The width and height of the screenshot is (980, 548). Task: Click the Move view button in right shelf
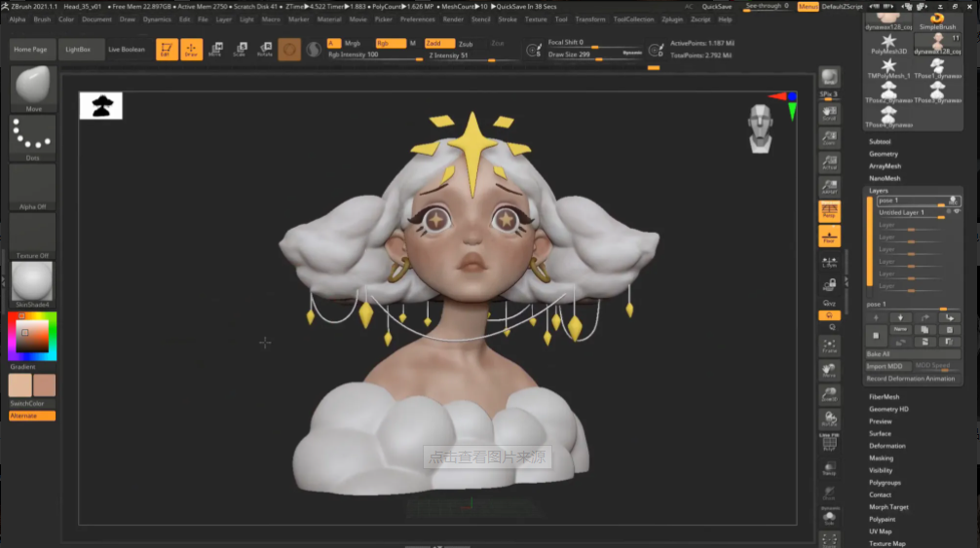pos(829,370)
